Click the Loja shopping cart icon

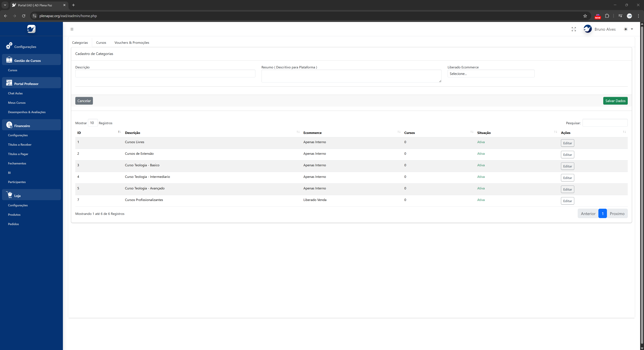pyautogui.click(x=9, y=195)
